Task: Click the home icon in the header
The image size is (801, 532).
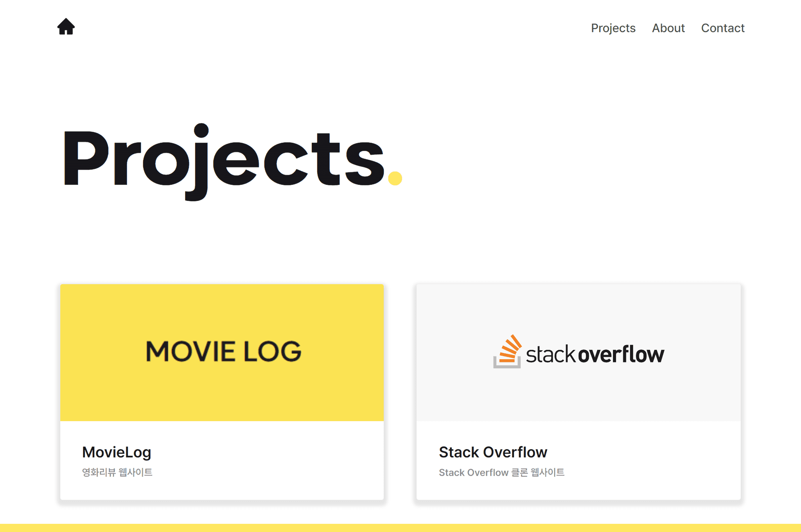Action: pos(66,27)
